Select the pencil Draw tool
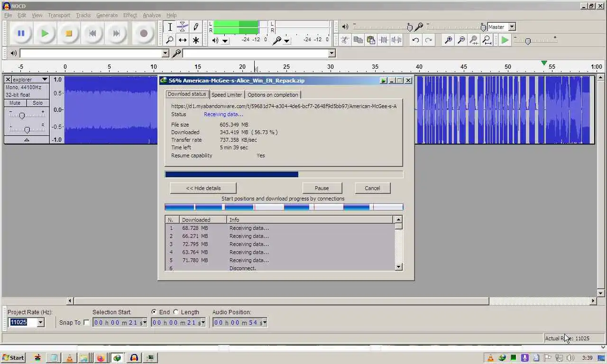This screenshot has height=364, width=607. (195, 27)
